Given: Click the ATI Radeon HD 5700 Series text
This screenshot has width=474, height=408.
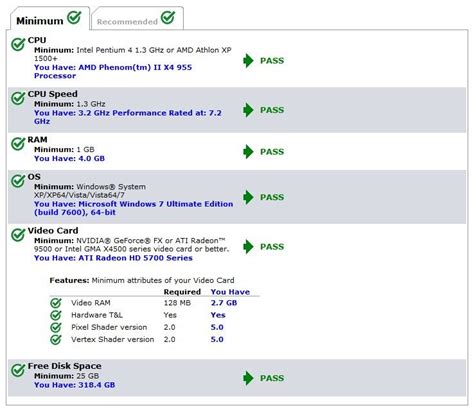Looking at the screenshot, I should (135, 258).
